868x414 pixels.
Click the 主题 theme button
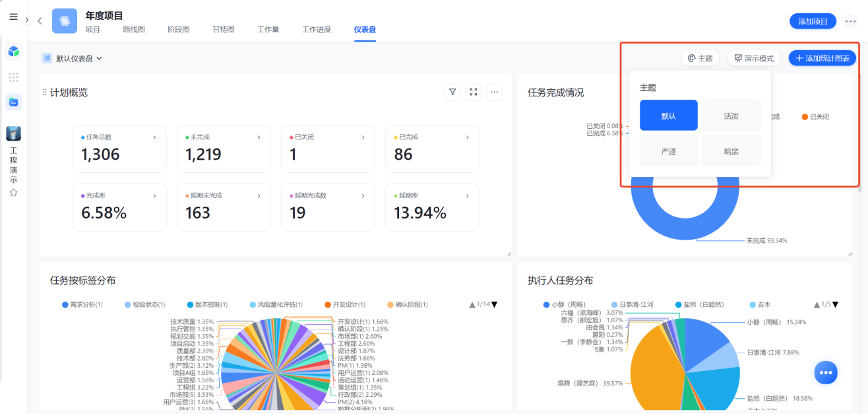tap(700, 58)
